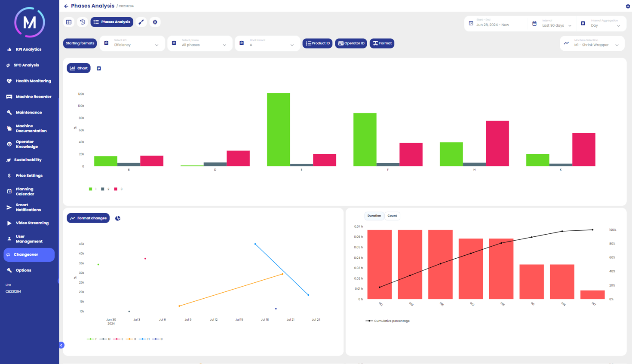632x364 pixels.
Task: Open the gear settings beside brush icon
Action: [x=155, y=22]
